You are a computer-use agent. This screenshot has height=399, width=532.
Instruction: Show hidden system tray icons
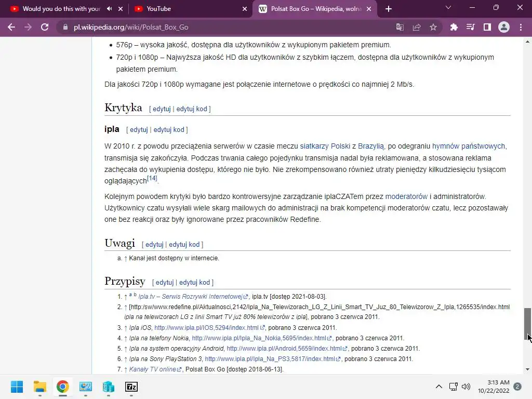point(438,387)
